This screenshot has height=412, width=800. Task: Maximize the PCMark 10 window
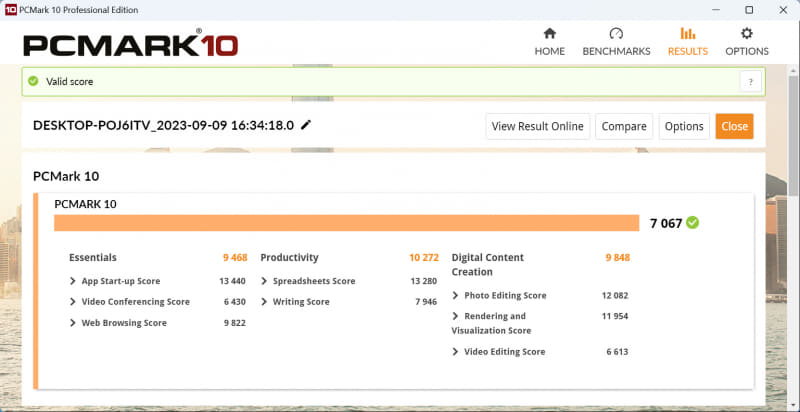coord(749,10)
